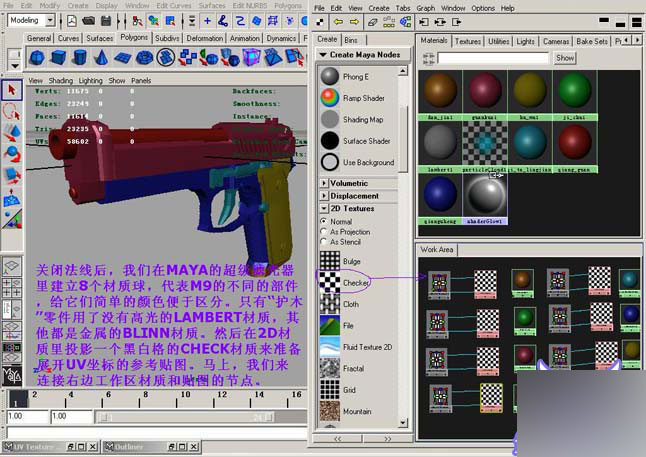Show input connections in Hypershade
The width and height of the screenshot is (646, 457).
(424, 22)
